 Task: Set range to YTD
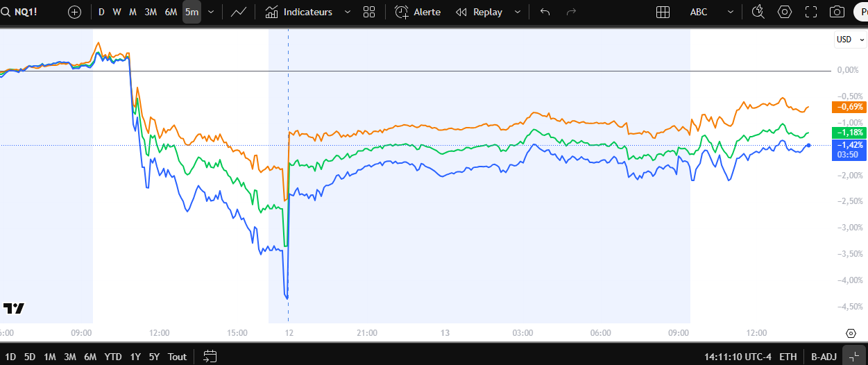coord(113,357)
